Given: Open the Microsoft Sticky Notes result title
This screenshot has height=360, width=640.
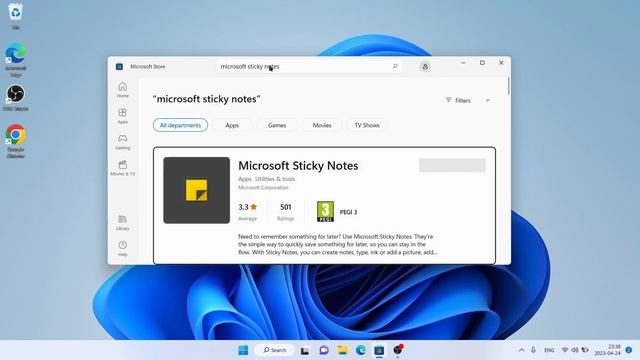Looking at the screenshot, I should click(x=298, y=166).
